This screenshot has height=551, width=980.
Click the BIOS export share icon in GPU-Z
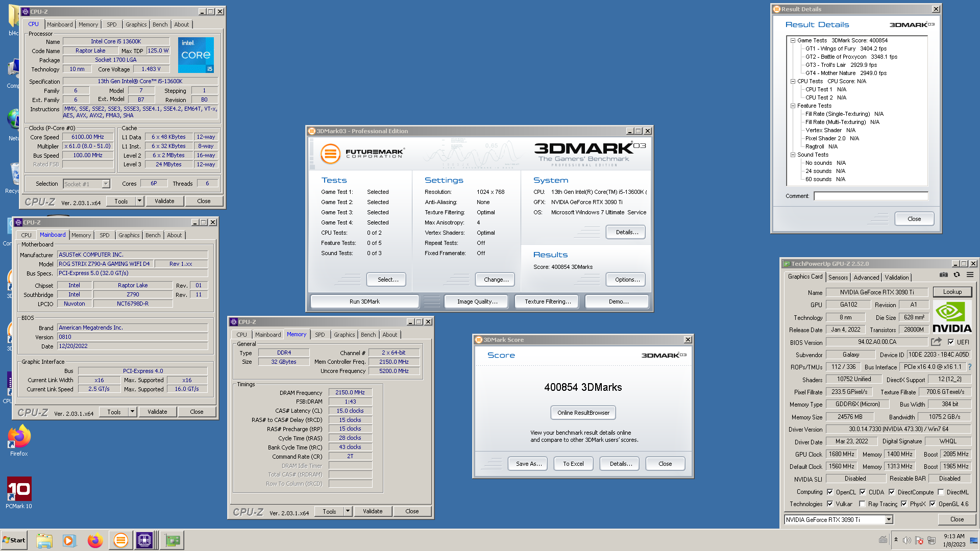pos(936,342)
